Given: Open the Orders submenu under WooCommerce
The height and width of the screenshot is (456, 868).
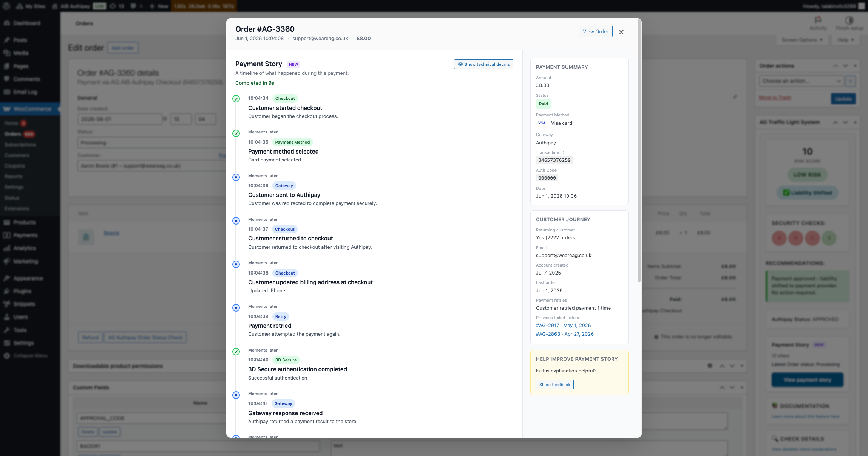Looking at the screenshot, I should click(12, 134).
